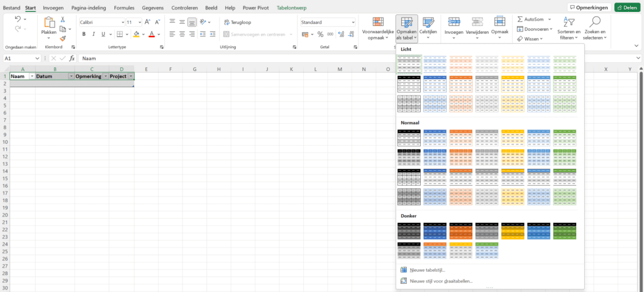Click the center horizontally icon

[182, 34]
